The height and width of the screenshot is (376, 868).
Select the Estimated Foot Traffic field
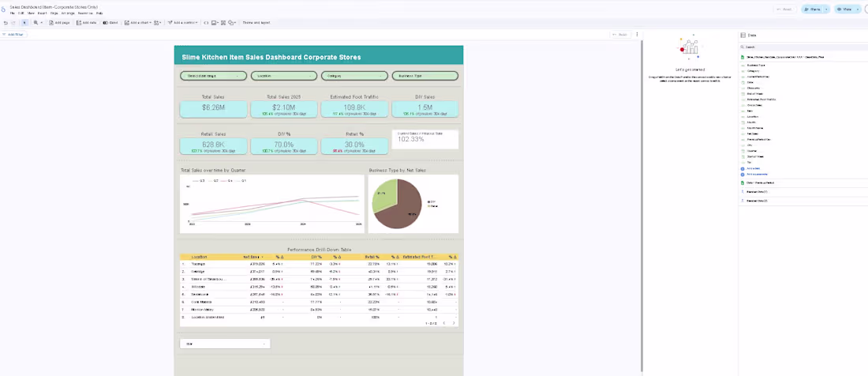(x=761, y=100)
